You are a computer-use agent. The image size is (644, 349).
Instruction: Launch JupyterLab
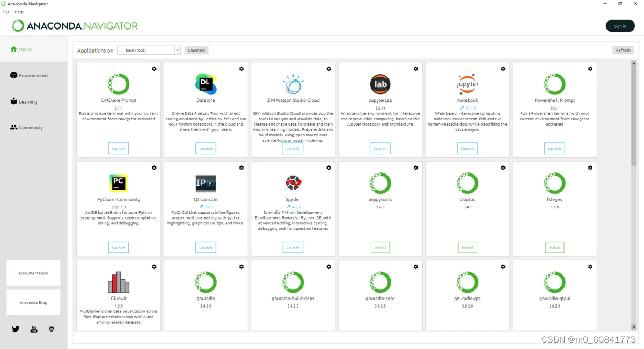point(380,149)
